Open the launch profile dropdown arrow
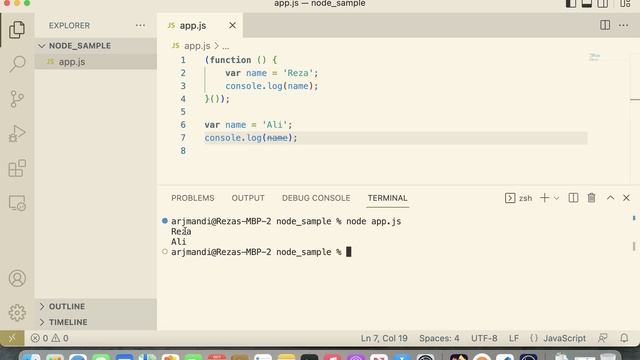 click(556, 198)
